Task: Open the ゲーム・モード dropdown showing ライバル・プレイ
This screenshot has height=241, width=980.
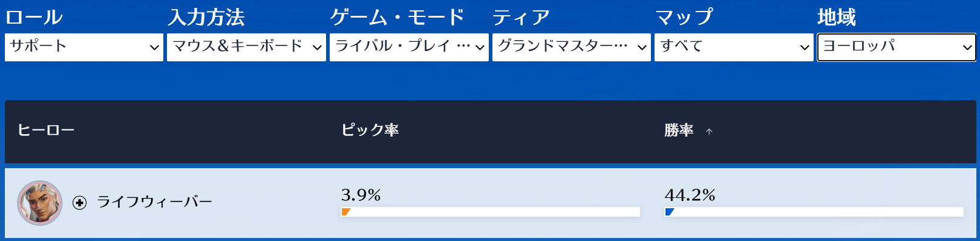Action: click(409, 47)
